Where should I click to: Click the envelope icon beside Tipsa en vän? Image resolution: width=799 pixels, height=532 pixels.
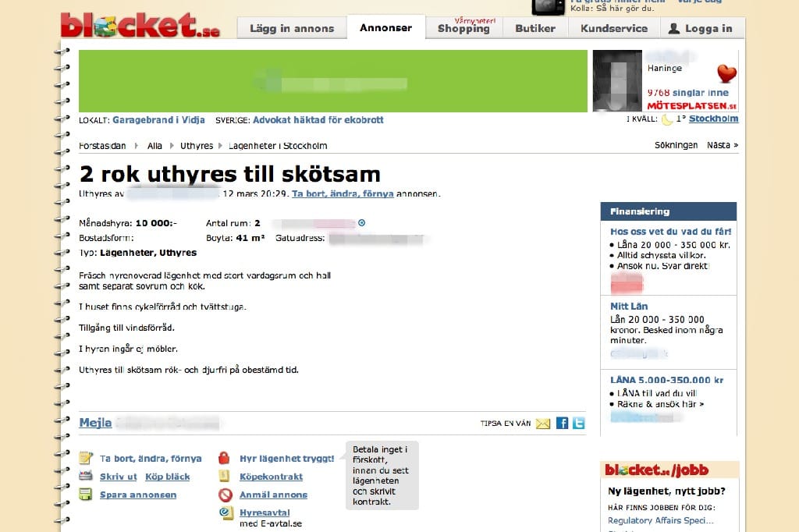click(x=543, y=424)
